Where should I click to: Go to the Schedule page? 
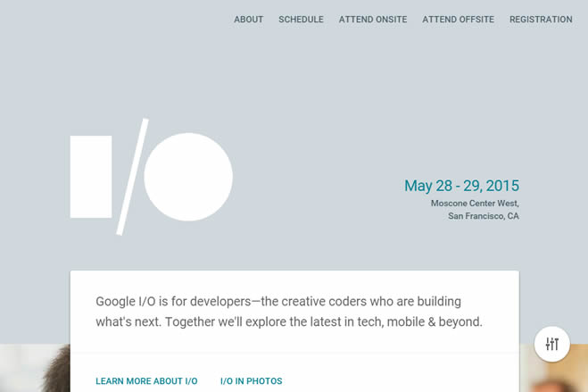click(301, 20)
